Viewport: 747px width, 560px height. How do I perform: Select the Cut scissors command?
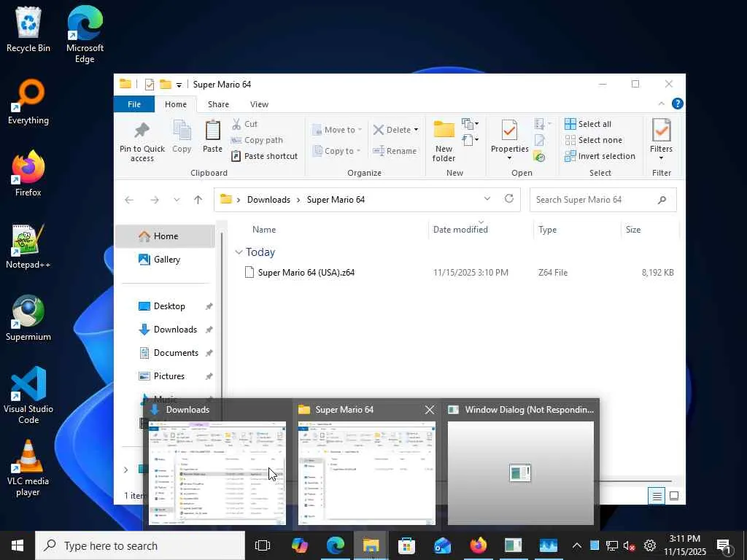[x=245, y=124]
